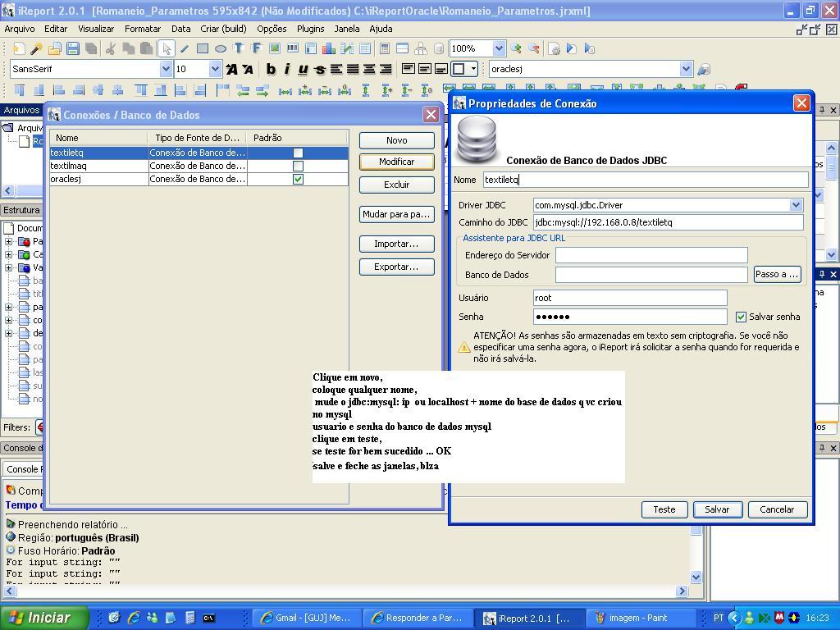Open the SansSerif font family dropdown

tap(166, 69)
